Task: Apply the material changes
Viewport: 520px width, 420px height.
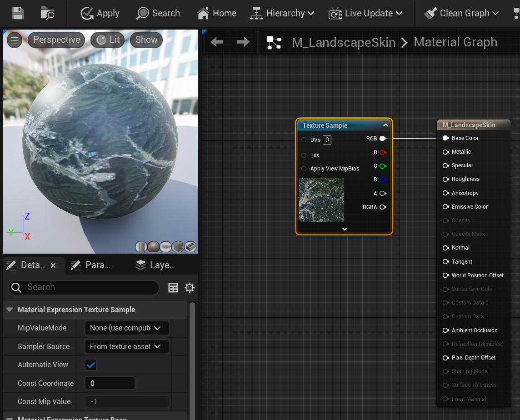Action: (100, 13)
